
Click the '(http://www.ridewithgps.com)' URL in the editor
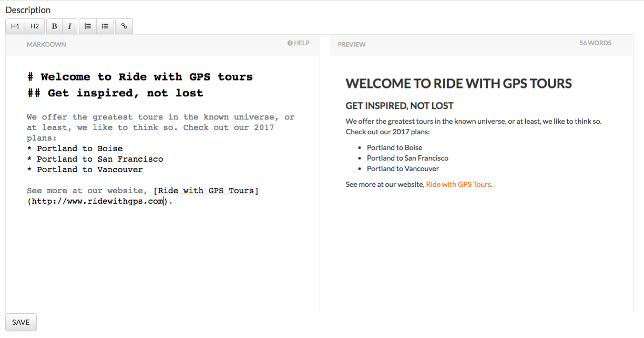98,201
